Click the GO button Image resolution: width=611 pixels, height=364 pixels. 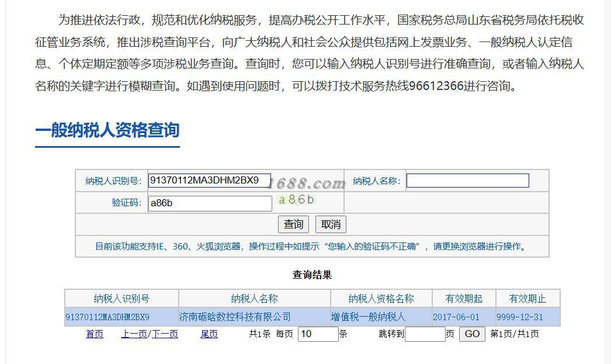click(473, 334)
